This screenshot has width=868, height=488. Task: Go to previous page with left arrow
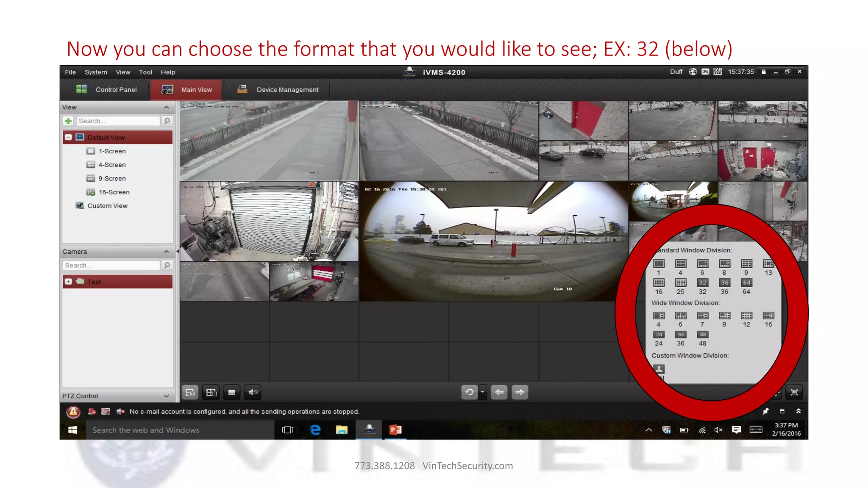pyautogui.click(x=499, y=392)
